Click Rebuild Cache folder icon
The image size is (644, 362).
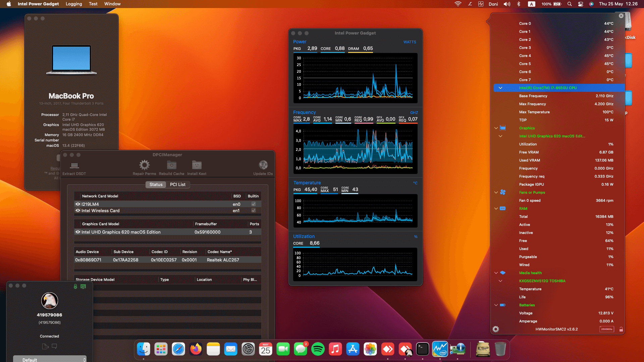[172, 165]
